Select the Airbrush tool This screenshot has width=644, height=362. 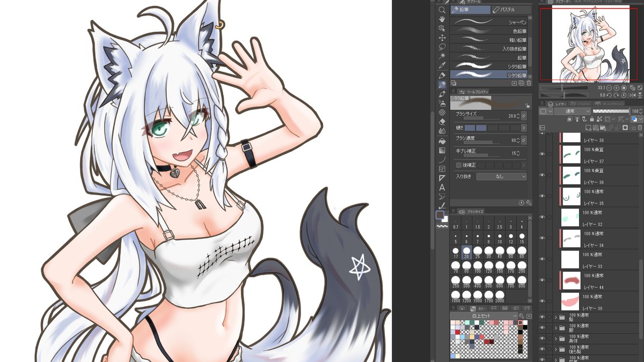click(x=442, y=103)
